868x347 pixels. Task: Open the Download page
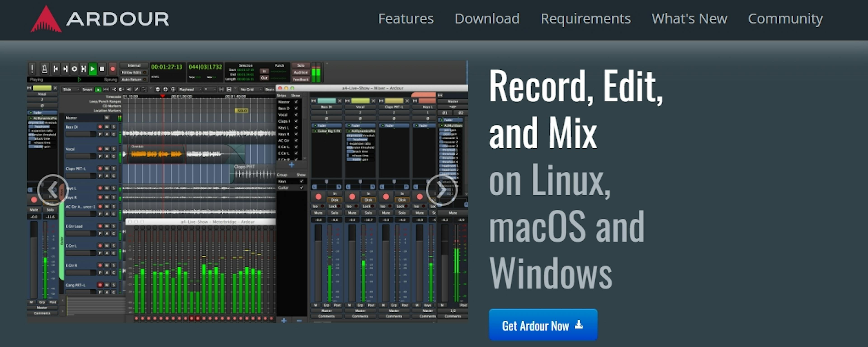(487, 19)
